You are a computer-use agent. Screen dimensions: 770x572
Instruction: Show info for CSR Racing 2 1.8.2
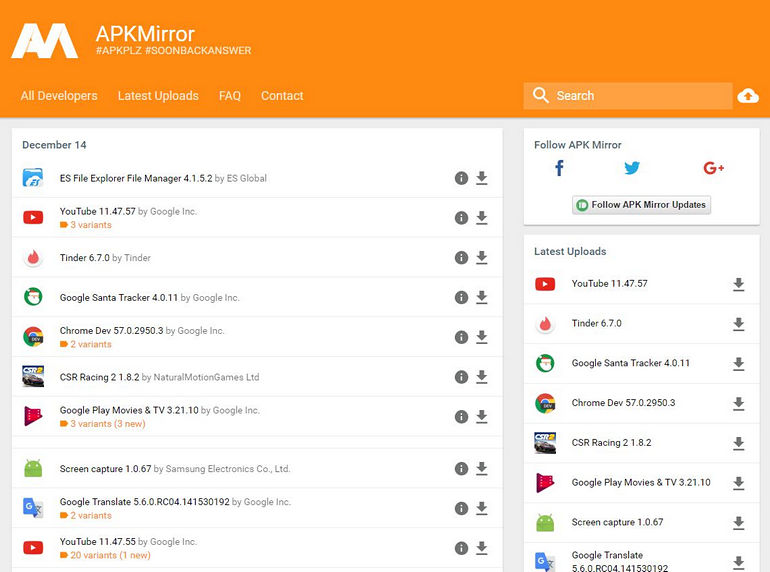[461, 377]
